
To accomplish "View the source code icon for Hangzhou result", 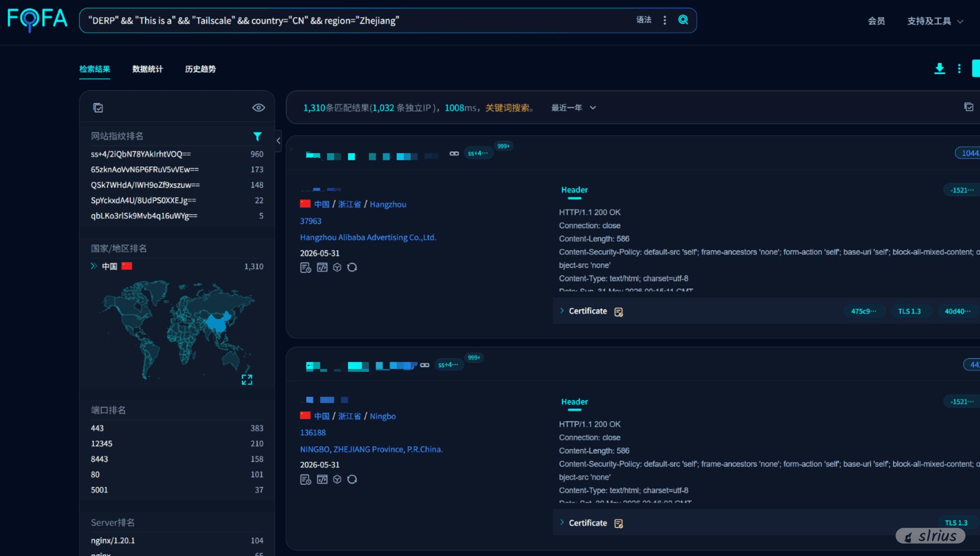I will [x=322, y=267].
